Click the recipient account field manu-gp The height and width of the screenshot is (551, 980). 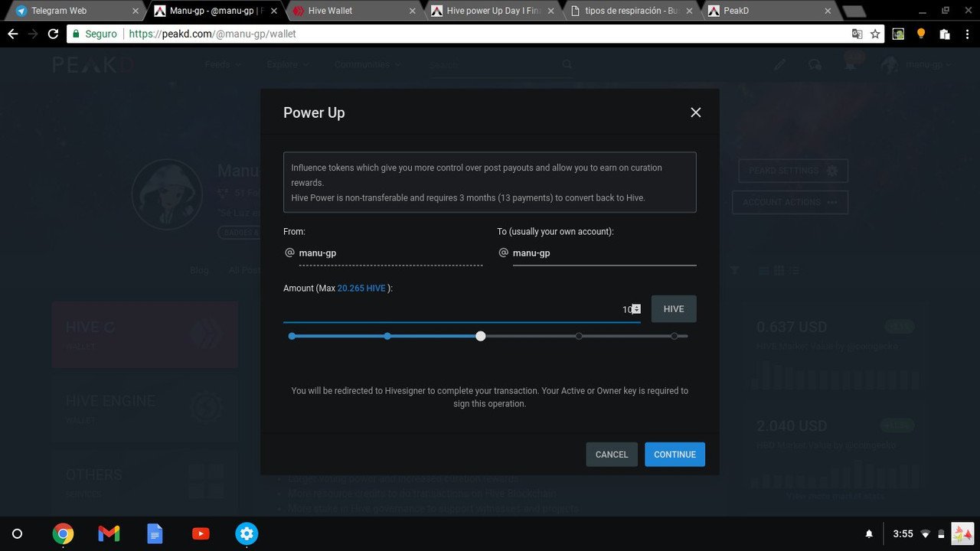(x=604, y=253)
